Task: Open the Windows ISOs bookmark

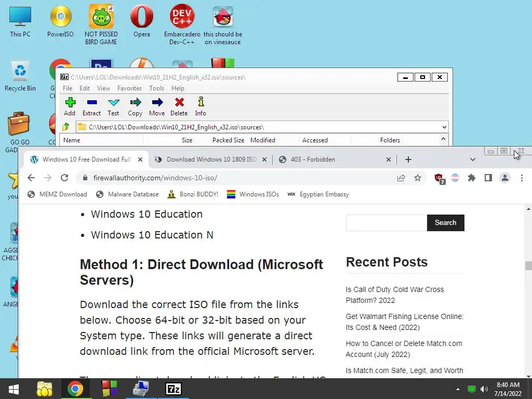Action: [x=253, y=194]
